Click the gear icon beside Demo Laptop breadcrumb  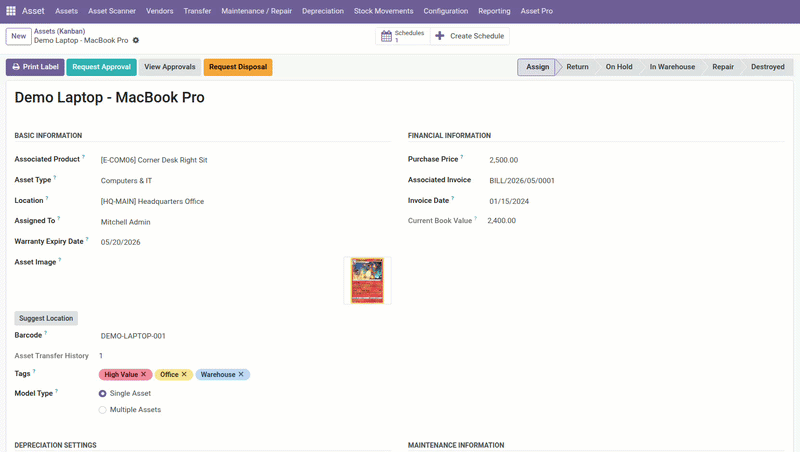136,40
